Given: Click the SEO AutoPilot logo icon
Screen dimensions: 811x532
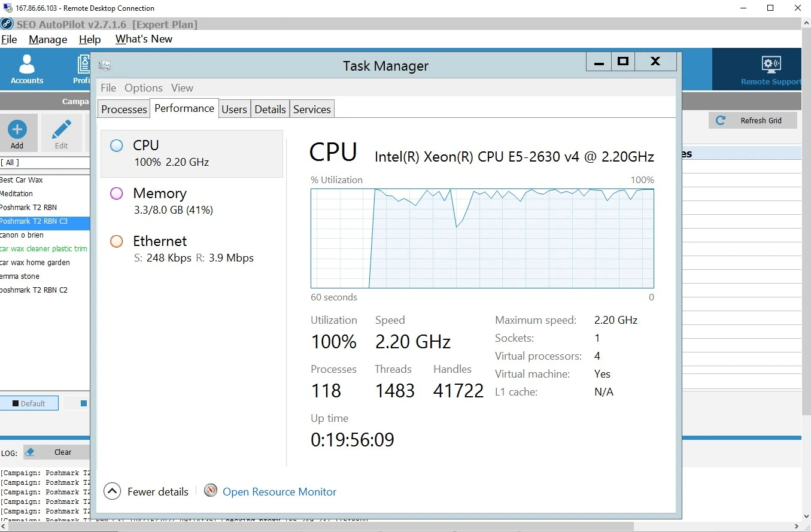Looking at the screenshot, I should click(x=7, y=25).
